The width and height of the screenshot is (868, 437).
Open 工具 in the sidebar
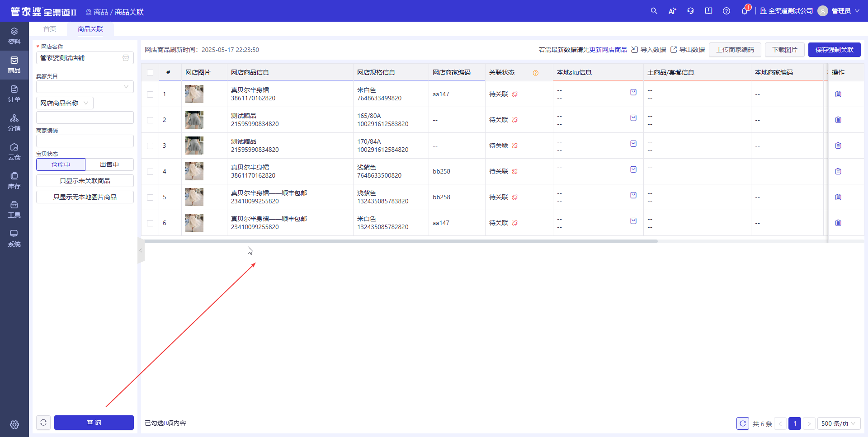pos(14,210)
